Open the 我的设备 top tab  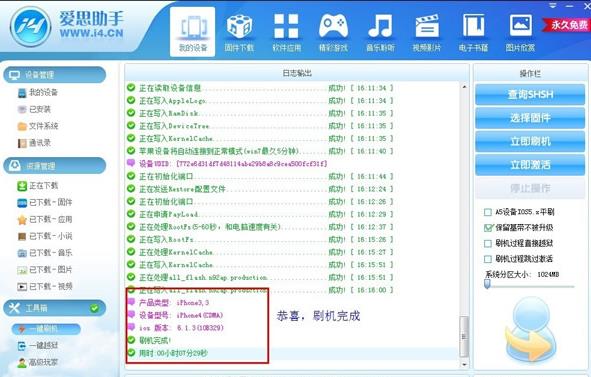(x=193, y=32)
